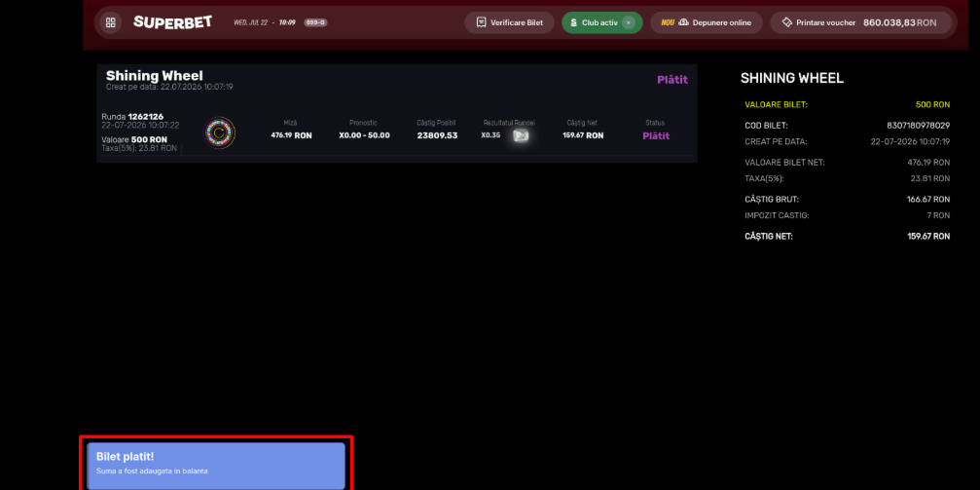Click the Bilet platit! notification
This screenshot has height=490, width=980.
point(216,466)
